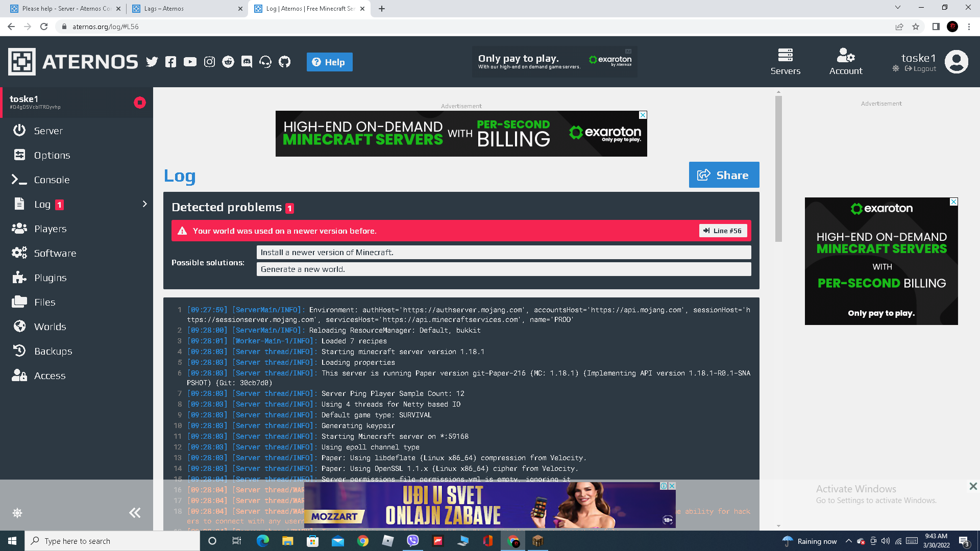The image size is (980, 551).
Task: Click the Share log button
Action: point(724,175)
